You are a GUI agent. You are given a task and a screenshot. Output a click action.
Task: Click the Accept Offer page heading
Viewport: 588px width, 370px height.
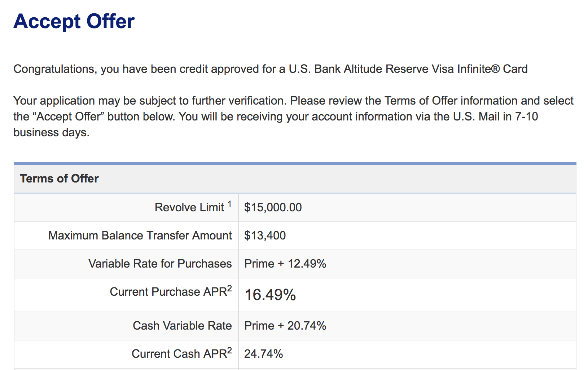point(74,21)
